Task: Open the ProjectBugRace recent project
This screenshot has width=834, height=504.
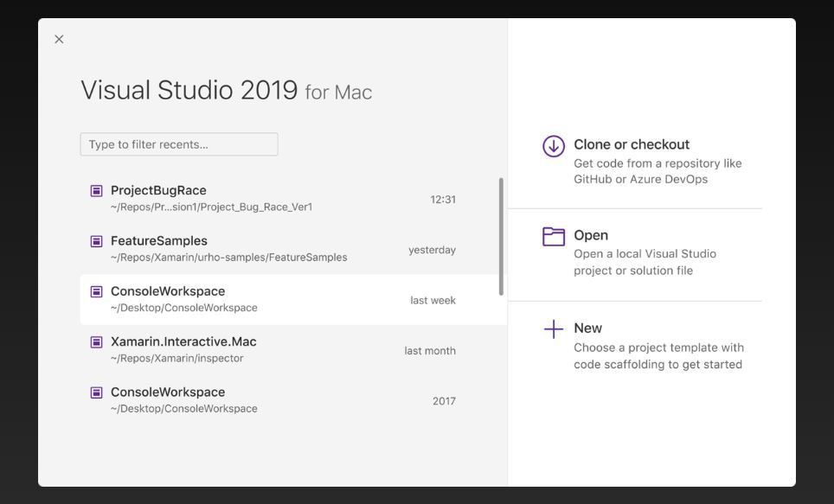Action: 158,190
